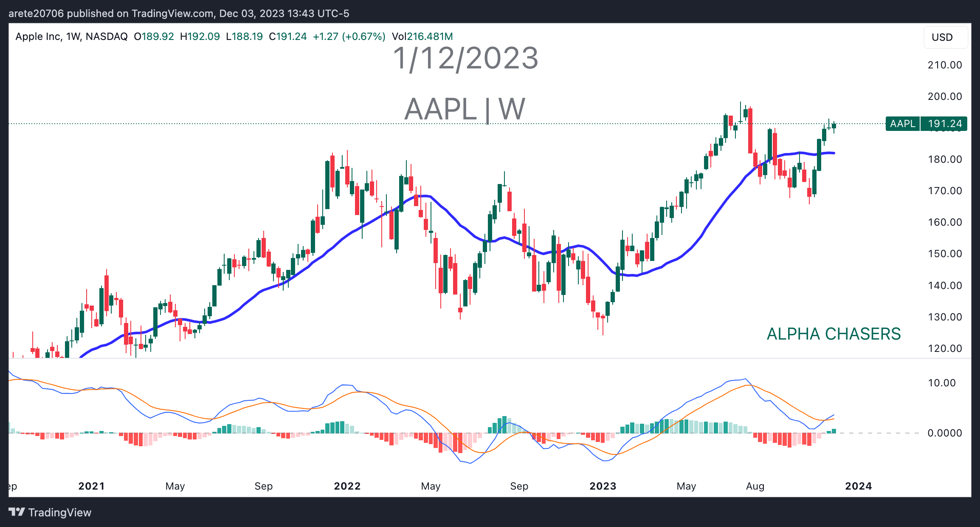Click the 210.00 price axis label
The height and width of the screenshot is (527, 980).
pyautogui.click(x=945, y=65)
